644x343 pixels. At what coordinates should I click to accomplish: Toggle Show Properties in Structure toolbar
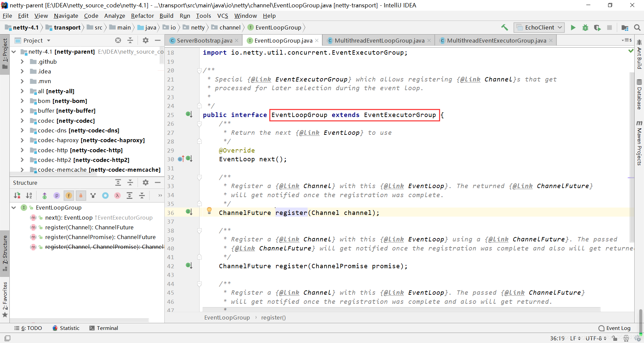(57, 195)
